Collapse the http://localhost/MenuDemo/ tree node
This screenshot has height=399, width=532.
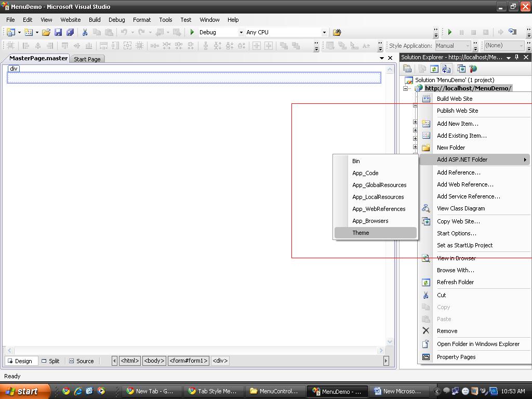[x=405, y=88]
